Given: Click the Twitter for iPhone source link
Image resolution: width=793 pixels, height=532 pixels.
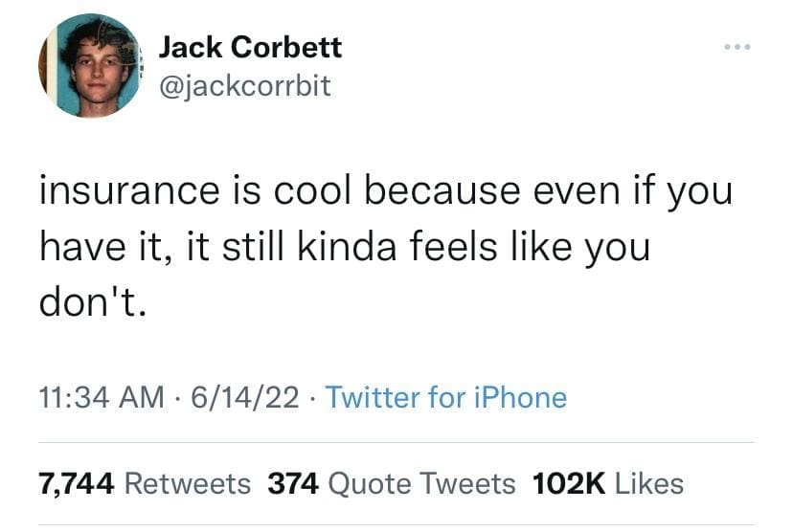Looking at the screenshot, I should [x=446, y=397].
